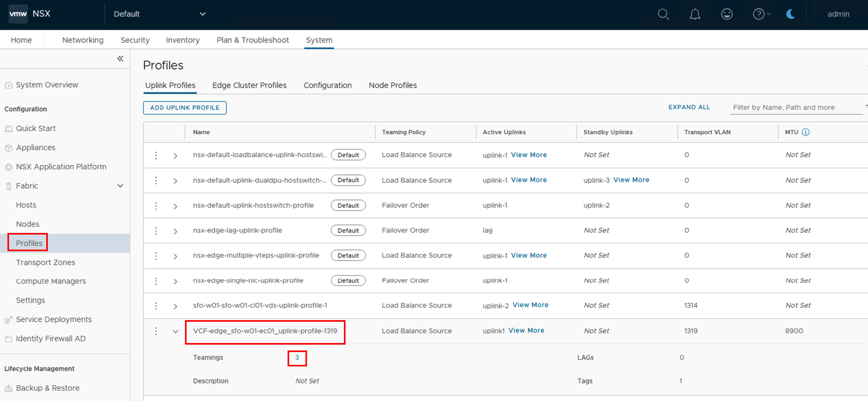Switch to the Edge Cluster Profiles tab

(x=249, y=86)
